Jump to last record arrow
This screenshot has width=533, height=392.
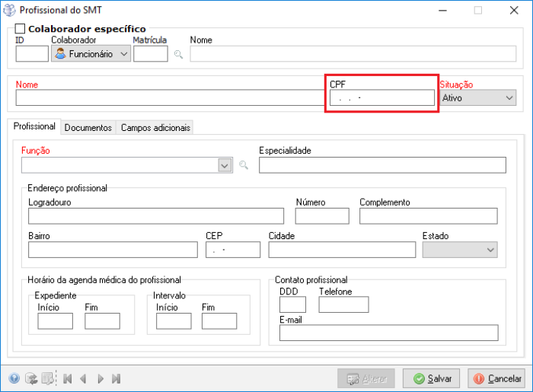click(x=116, y=378)
